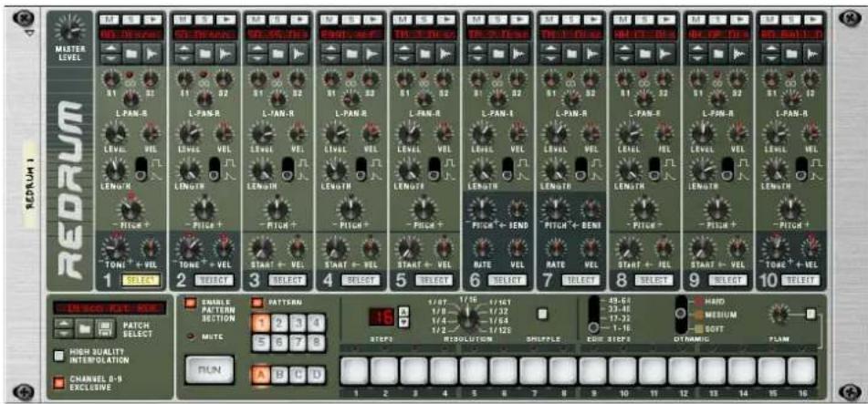Click the Edit Steps range switch
868x404 pixels.
(593, 313)
